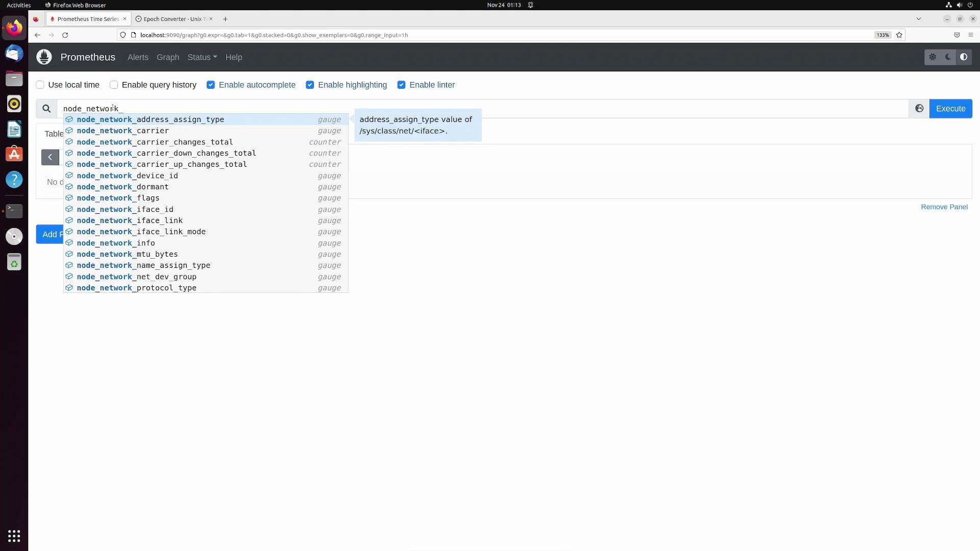This screenshot has width=980, height=551.
Task: Open the Graph page in navbar
Action: tap(168, 57)
